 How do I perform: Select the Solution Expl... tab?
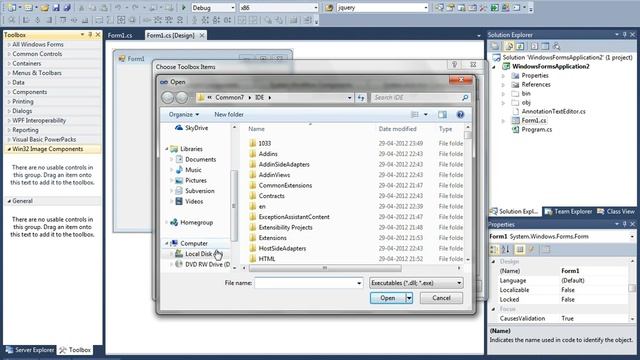pyautogui.click(x=515, y=211)
